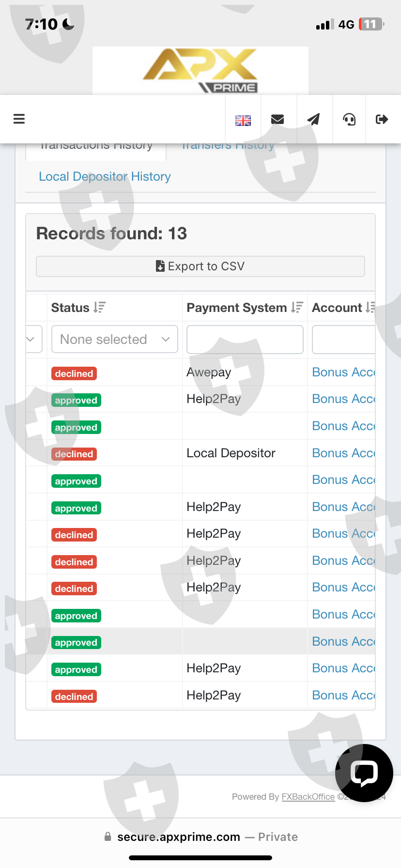This screenshot has width=401, height=868.
Task: Open the Status 'None selected' dropdown
Action: pyautogui.click(x=115, y=339)
